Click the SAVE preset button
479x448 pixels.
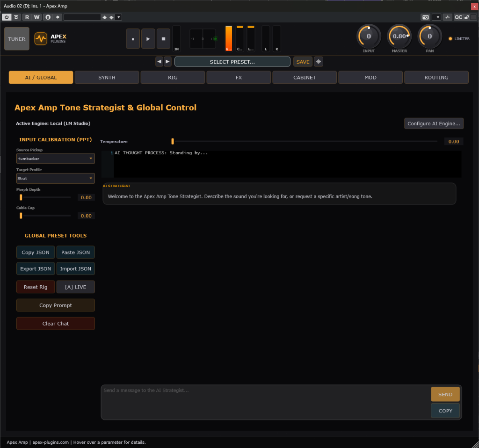click(303, 62)
